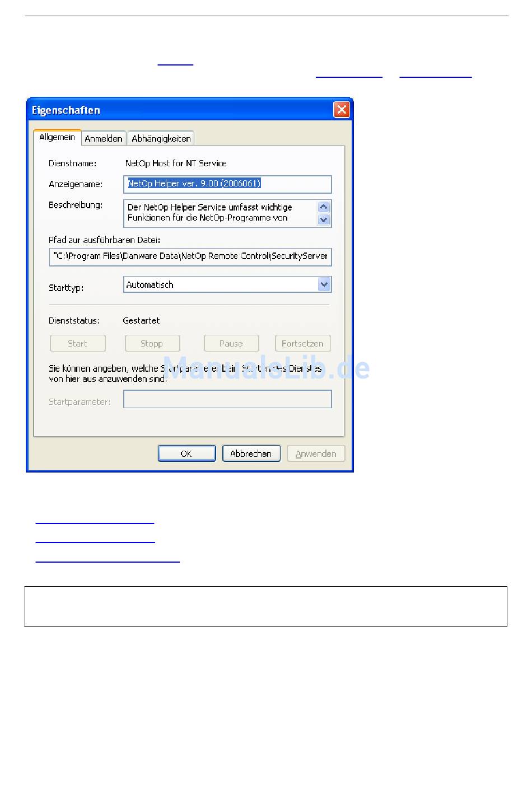Switch to the Allgemein tab
Viewport: 532px width, 795px height.
point(57,137)
